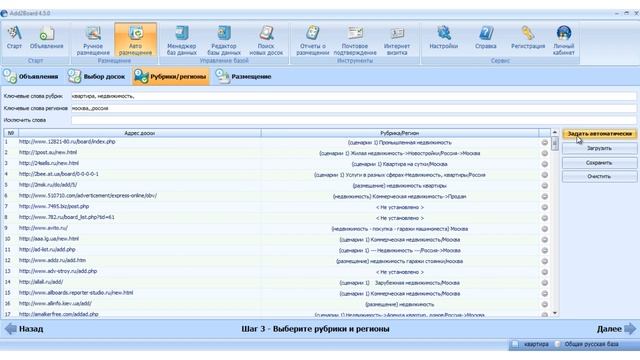Open Регистрация icon
The width and height of the screenshot is (640, 360).
528,38
